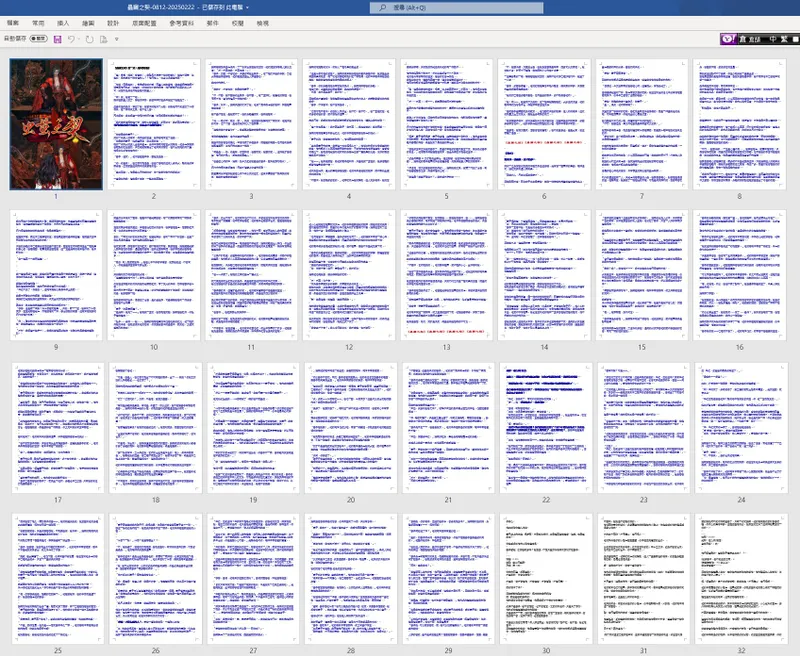Select page 24 thumbnail
The width and height of the screenshot is (800, 656).
(x=741, y=428)
